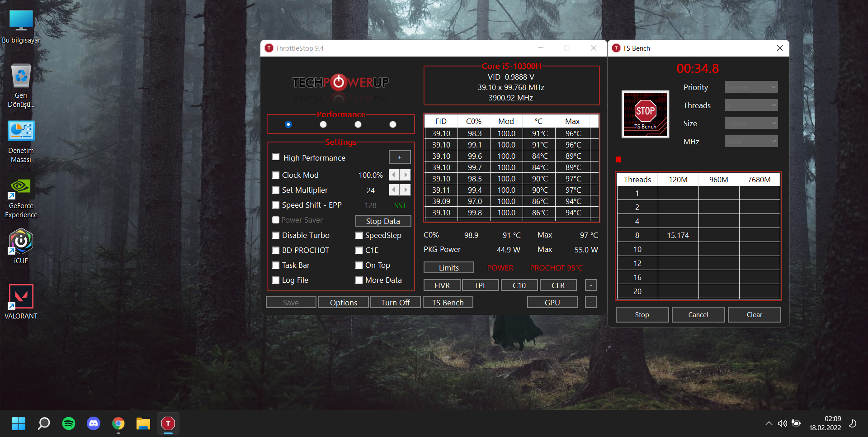Click the plus button beside High Performance
The width and height of the screenshot is (868, 437).
click(x=400, y=157)
